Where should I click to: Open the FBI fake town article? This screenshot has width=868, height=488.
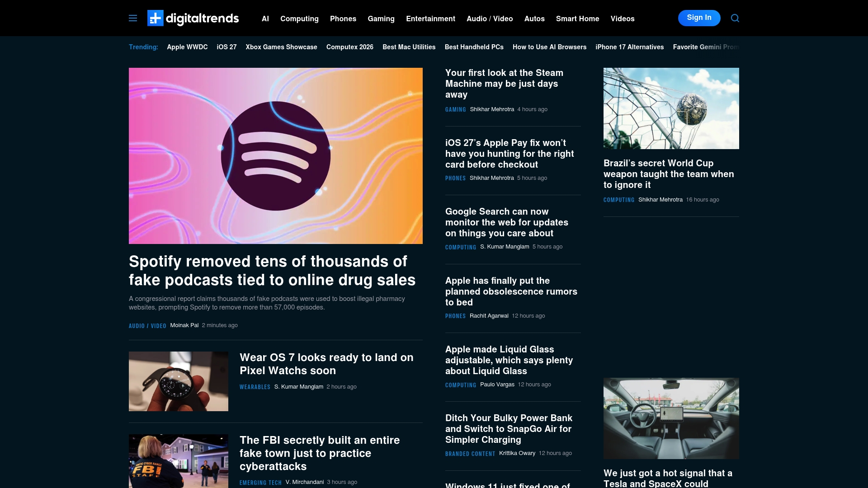[x=320, y=453]
